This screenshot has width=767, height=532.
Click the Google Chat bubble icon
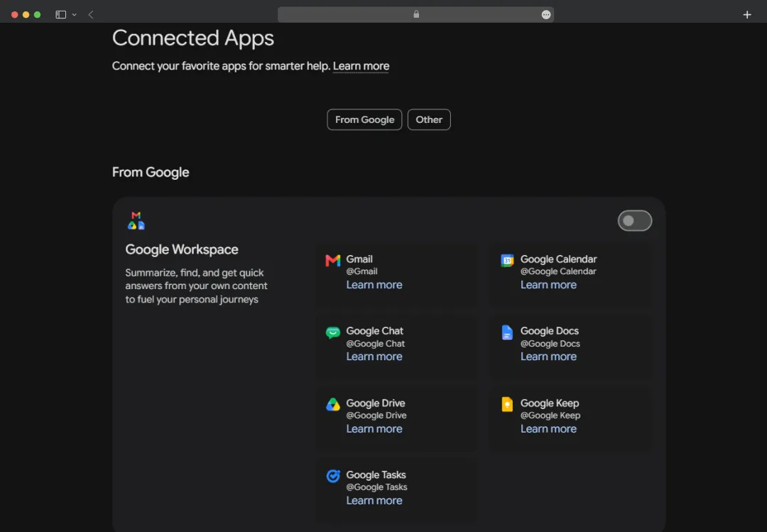(332, 333)
